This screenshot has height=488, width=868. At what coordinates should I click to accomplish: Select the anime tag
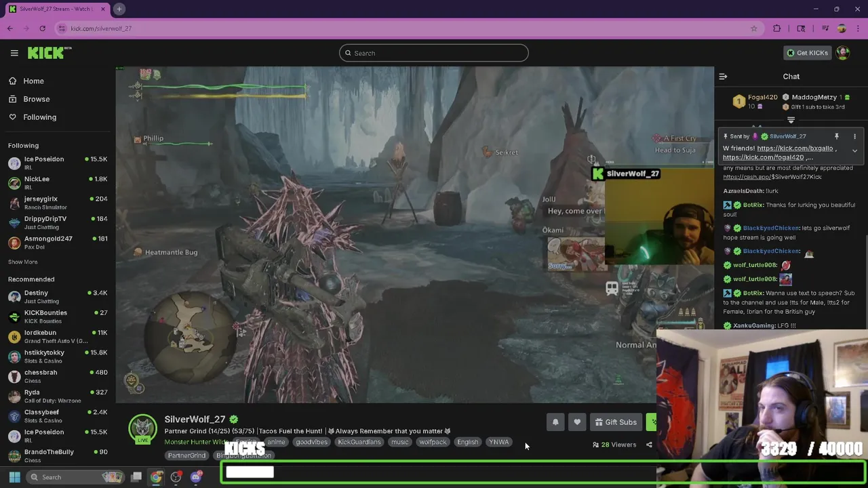point(276,442)
